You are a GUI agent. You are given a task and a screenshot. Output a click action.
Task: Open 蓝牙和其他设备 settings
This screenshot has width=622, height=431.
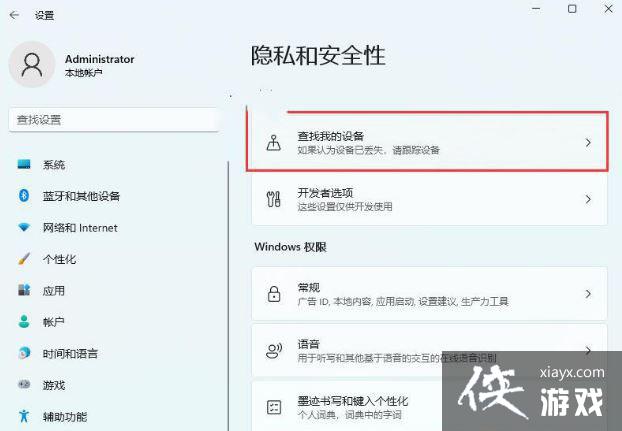(x=81, y=196)
